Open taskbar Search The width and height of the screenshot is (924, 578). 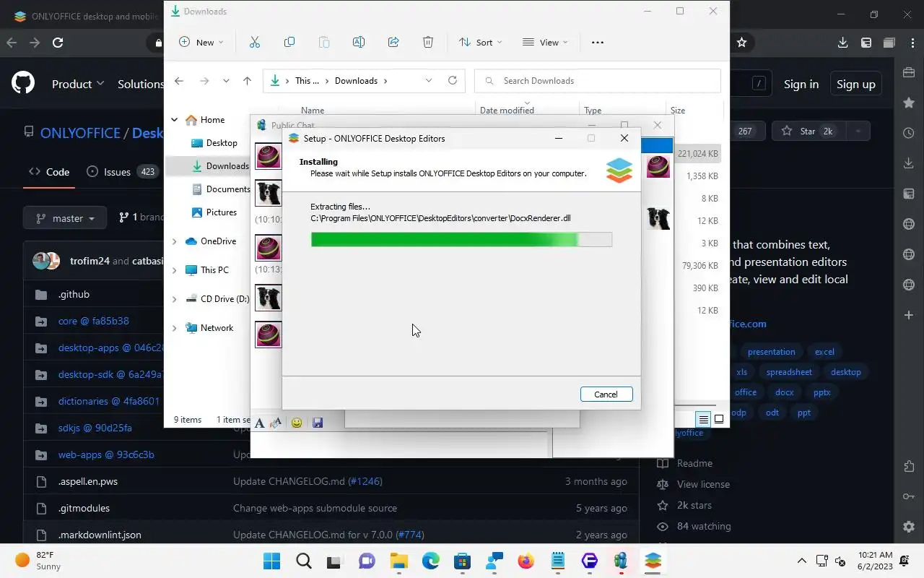point(304,561)
